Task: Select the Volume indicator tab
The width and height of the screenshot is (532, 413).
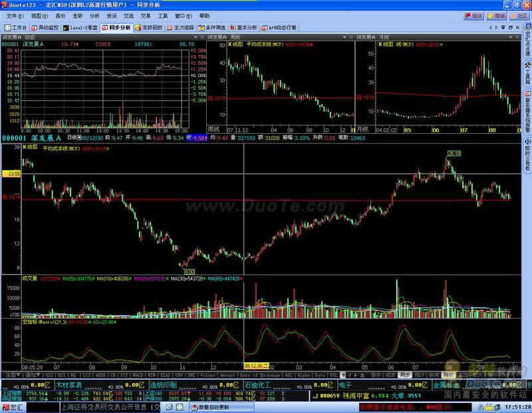Action: pos(209,375)
